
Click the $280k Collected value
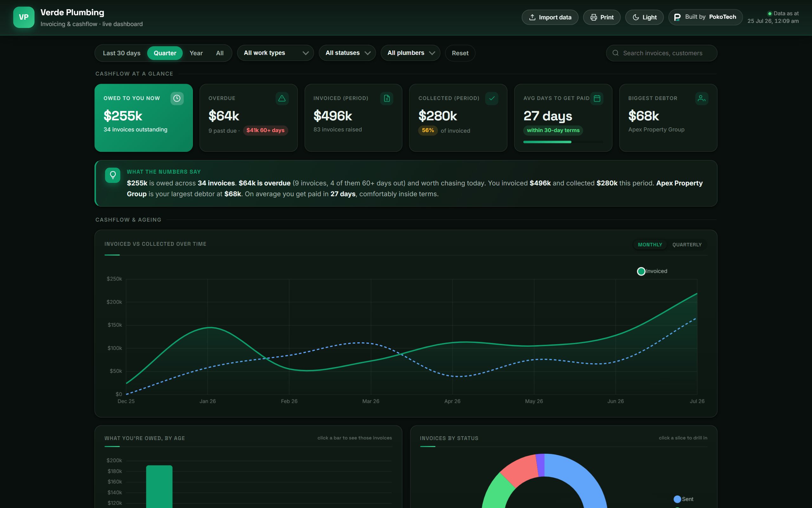pyautogui.click(x=437, y=116)
